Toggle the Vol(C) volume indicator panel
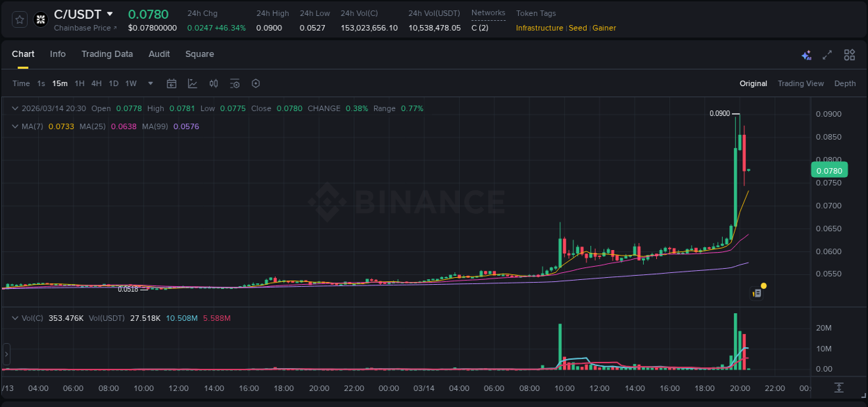 coord(15,317)
